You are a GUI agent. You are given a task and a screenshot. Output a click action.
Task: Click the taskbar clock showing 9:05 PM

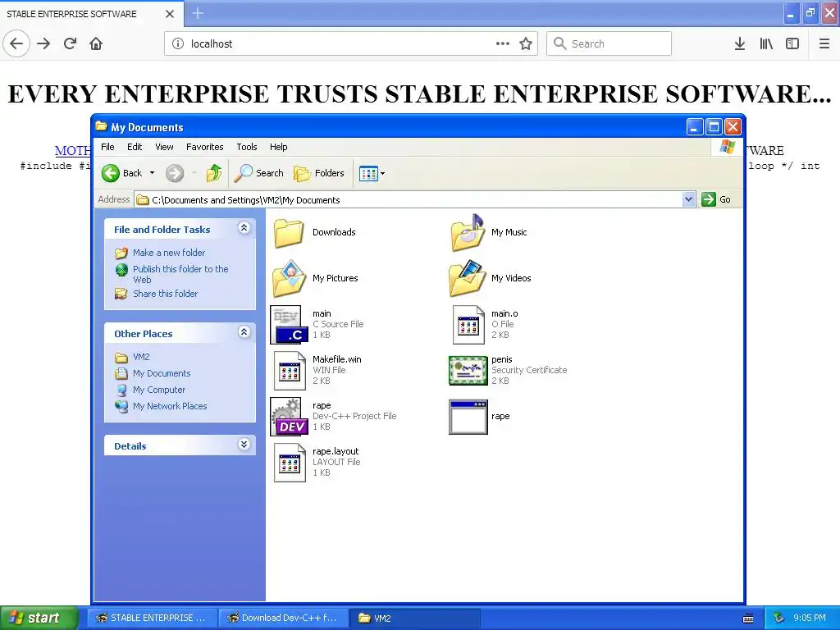810,618
